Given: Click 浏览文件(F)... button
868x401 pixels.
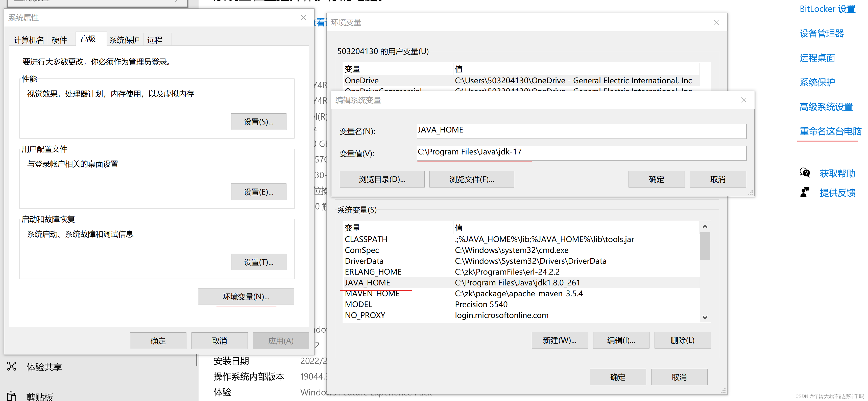Looking at the screenshot, I should [x=471, y=179].
